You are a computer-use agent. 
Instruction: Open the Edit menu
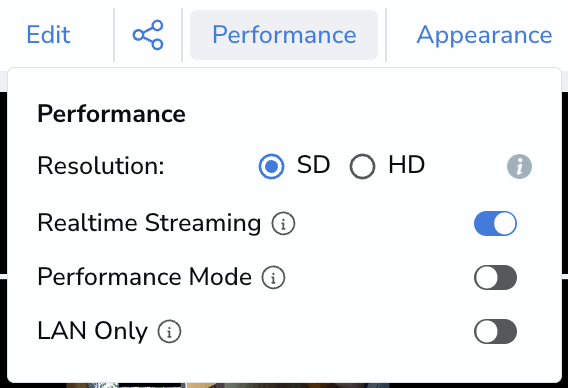(x=49, y=35)
